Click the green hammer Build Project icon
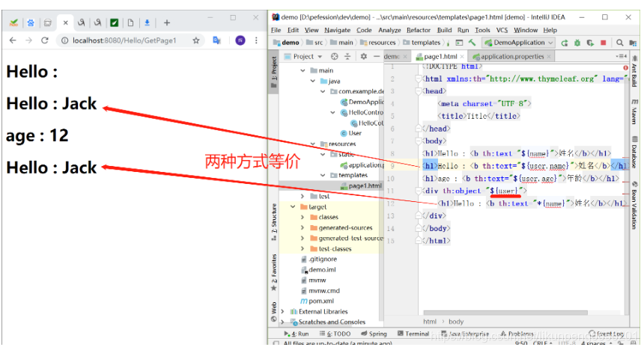This screenshot has width=644, height=350. pos(472,43)
